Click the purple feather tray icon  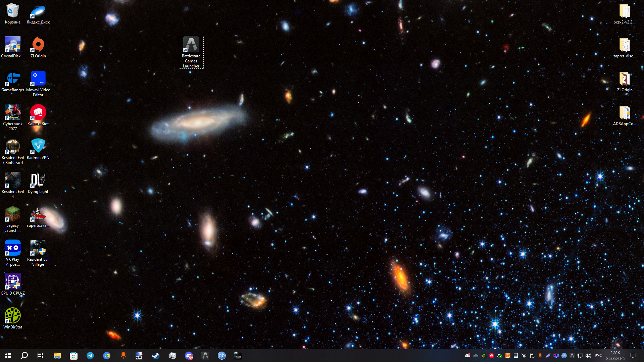pyautogui.click(x=548, y=356)
